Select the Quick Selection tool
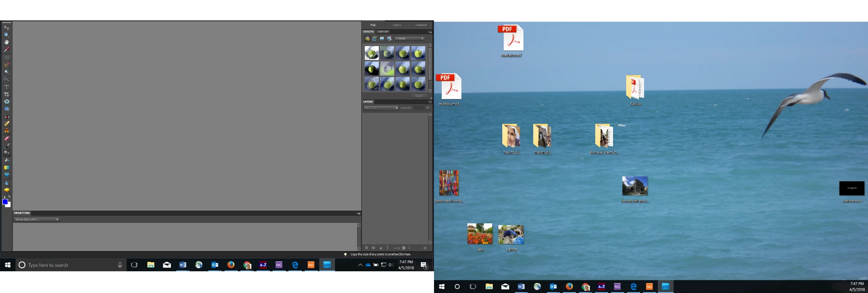 (x=6, y=79)
